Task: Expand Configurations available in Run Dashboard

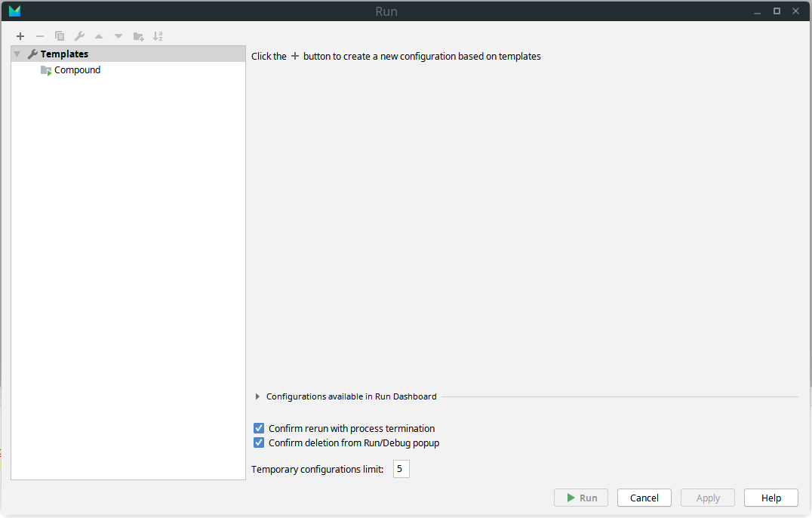Action: coord(258,396)
